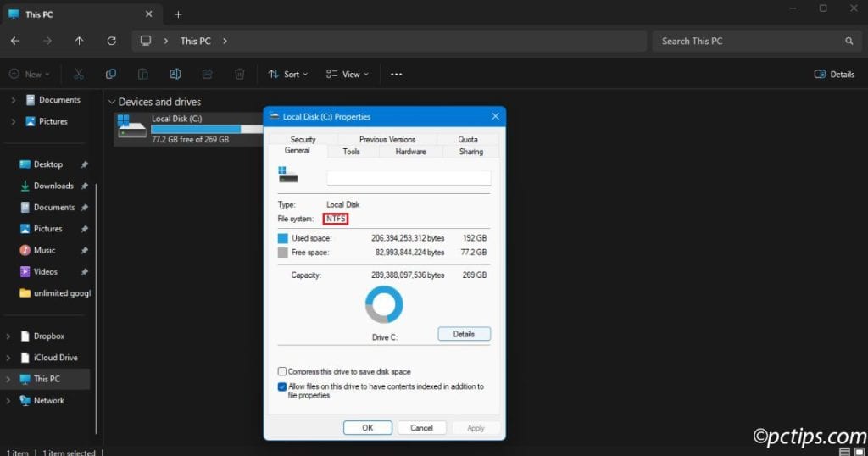This screenshot has width=868, height=456.
Task: Click the navigation pane scrollbar
Action: [x=97, y=309]
